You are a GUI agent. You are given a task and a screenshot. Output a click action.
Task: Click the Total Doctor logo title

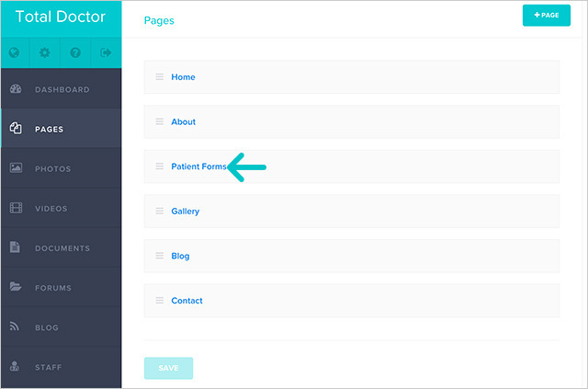tap(61, 17)
